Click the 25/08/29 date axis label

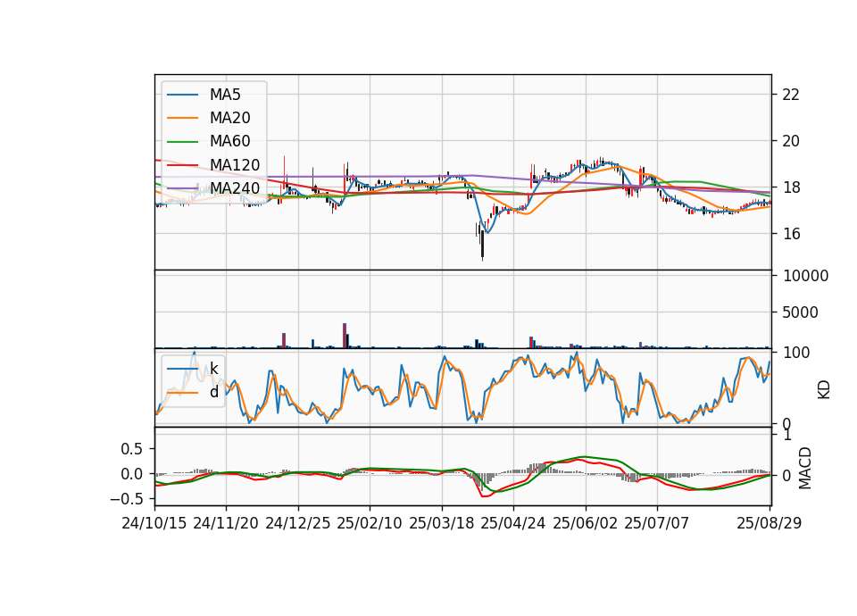click(770, 523)
